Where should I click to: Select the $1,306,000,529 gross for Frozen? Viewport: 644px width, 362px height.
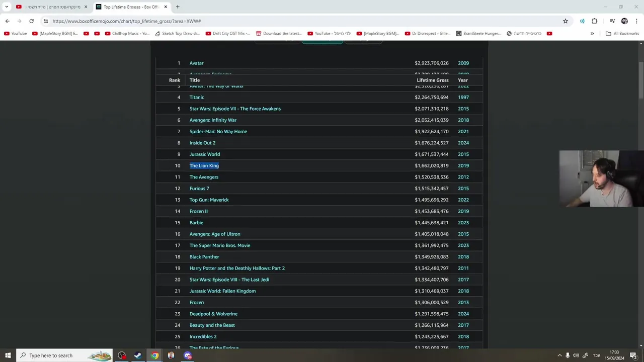[x=432, y=302]
